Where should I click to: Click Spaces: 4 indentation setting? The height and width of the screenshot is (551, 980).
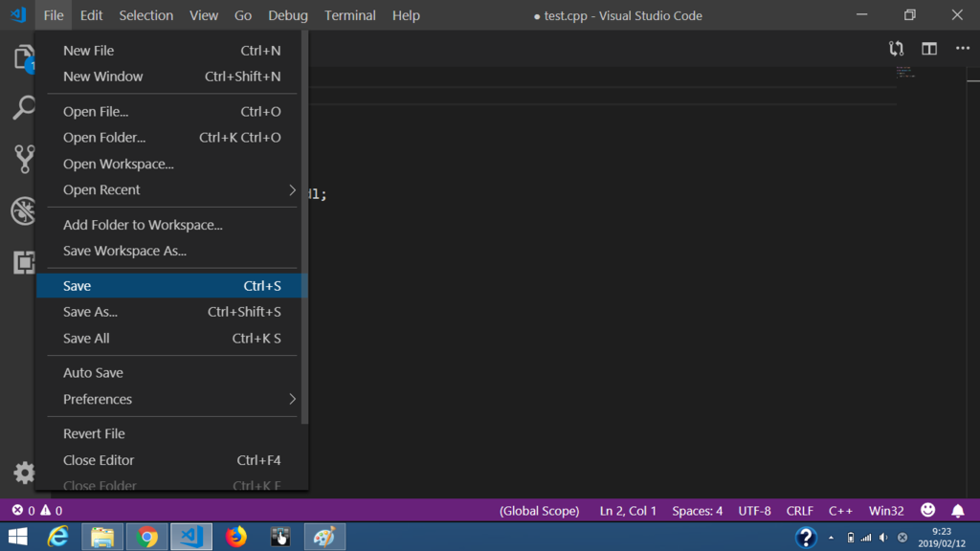pyautogui.click(x=698, y=511)
